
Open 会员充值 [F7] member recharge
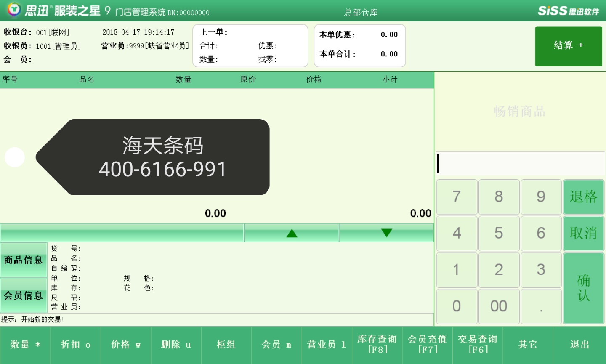(x=427, y=345)
